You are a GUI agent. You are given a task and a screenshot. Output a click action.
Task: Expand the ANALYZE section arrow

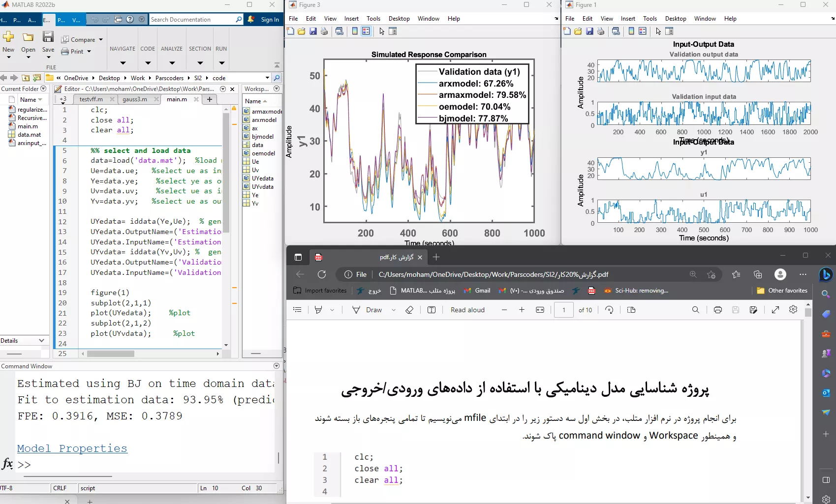pyautogui.click(x=172, y=63)
